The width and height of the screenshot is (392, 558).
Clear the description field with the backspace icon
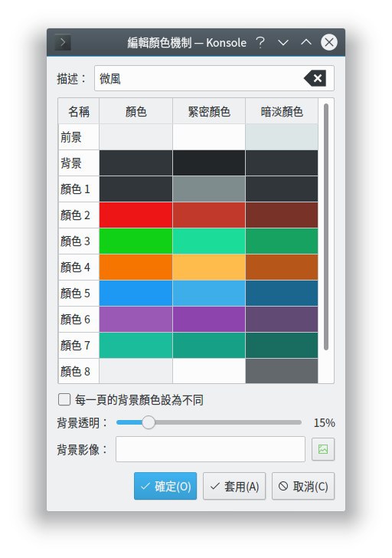pyautogui.click(x=315, y=78)
